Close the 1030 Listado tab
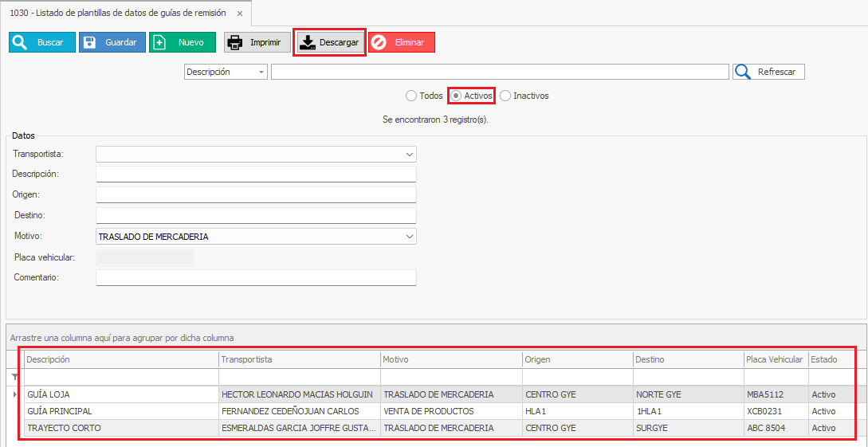 coord(239,14)
